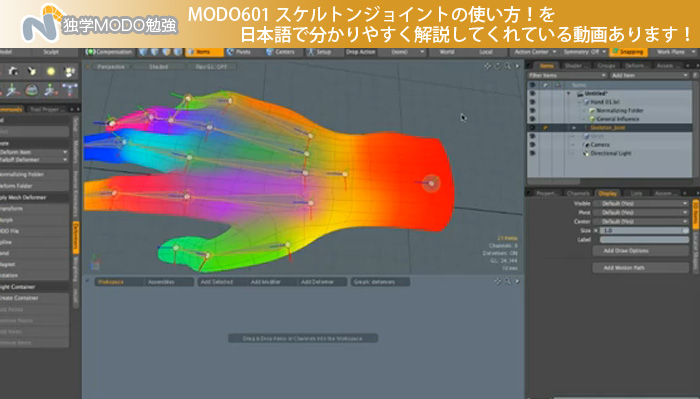Click the Create Container button
Screen dimensions: 700x399
(x=34, y=298)
